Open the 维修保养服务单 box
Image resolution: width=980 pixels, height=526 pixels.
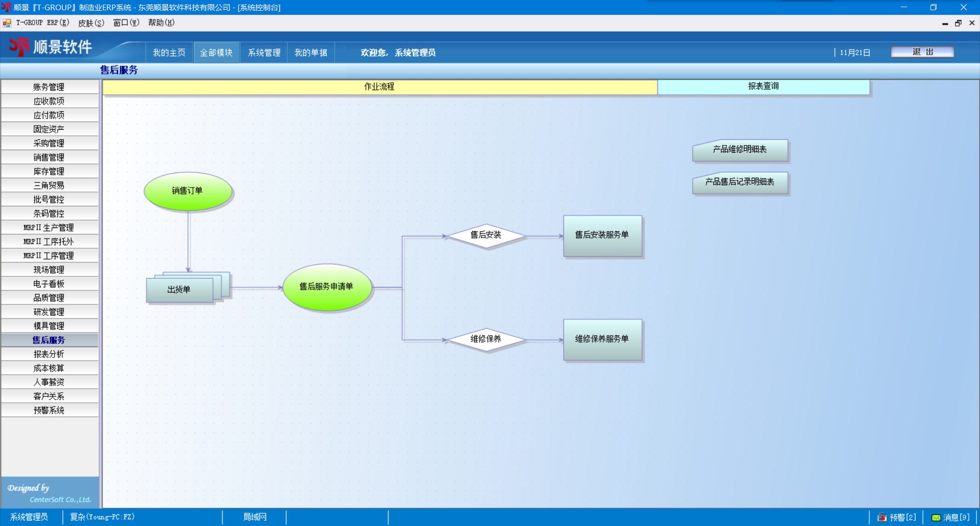coord(602,340)
